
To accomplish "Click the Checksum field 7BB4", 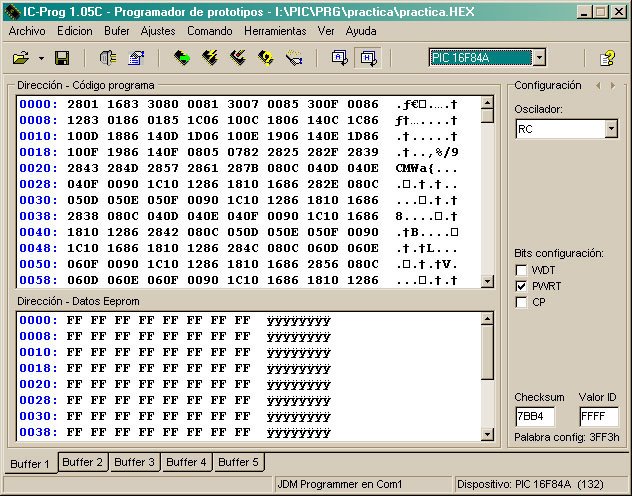I will 535,416.
